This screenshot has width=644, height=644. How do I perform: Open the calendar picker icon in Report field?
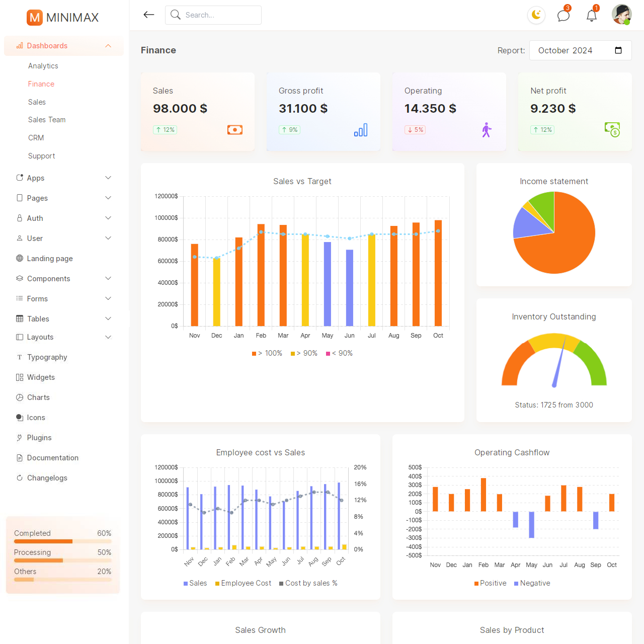(x=618, y=50)
